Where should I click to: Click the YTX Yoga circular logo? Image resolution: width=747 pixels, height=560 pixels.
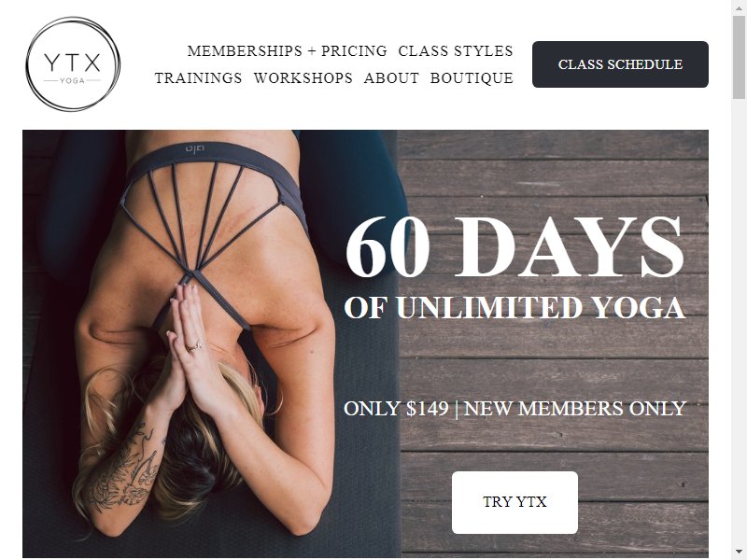click(x=73, y=64)
